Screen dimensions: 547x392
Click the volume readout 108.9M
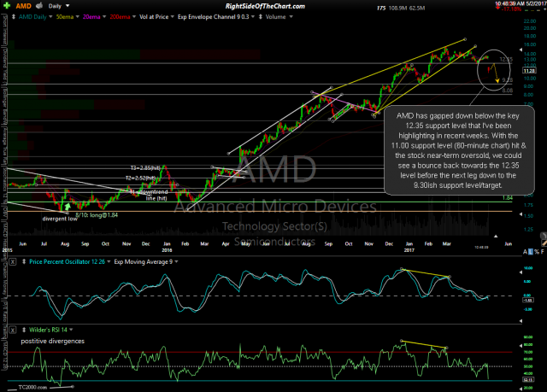click(397, 8)
